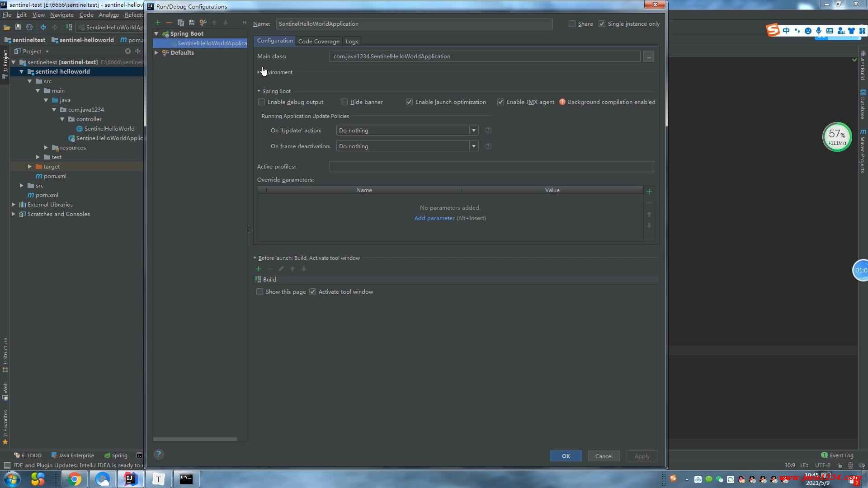Expand the Environment section

[259, 72]
